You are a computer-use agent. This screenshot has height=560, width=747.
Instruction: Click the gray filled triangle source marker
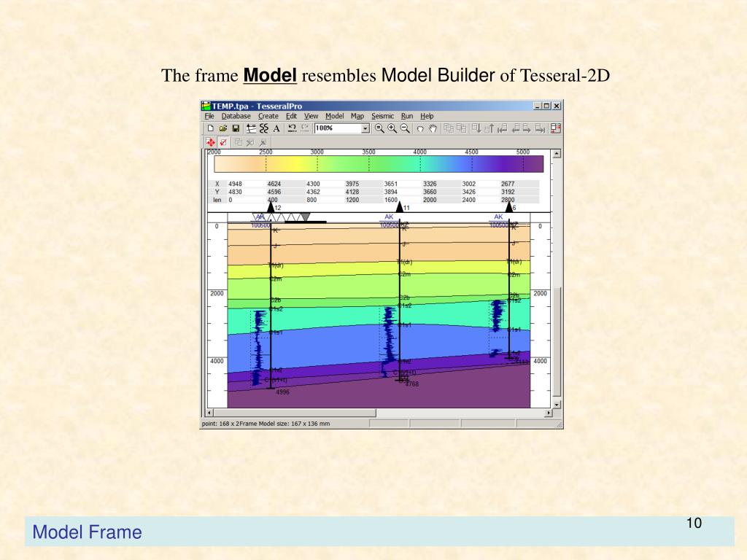coord(306,217)
